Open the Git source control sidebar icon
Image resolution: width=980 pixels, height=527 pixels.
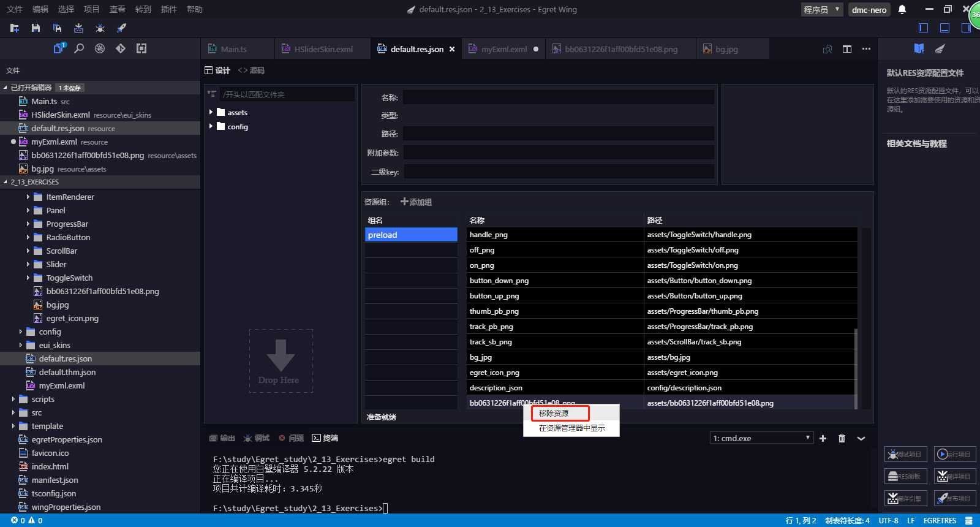[121, 48]
